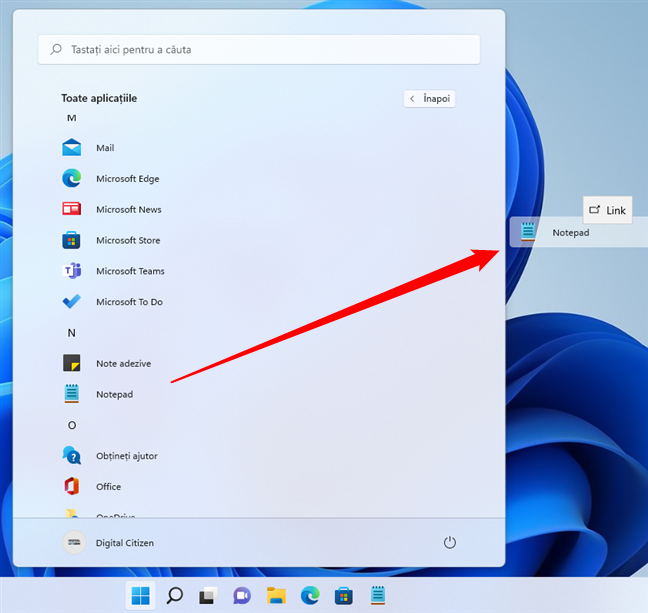The image size is (648, 613).
Task: Click the Înapoi back button
Action: (429, 99)
